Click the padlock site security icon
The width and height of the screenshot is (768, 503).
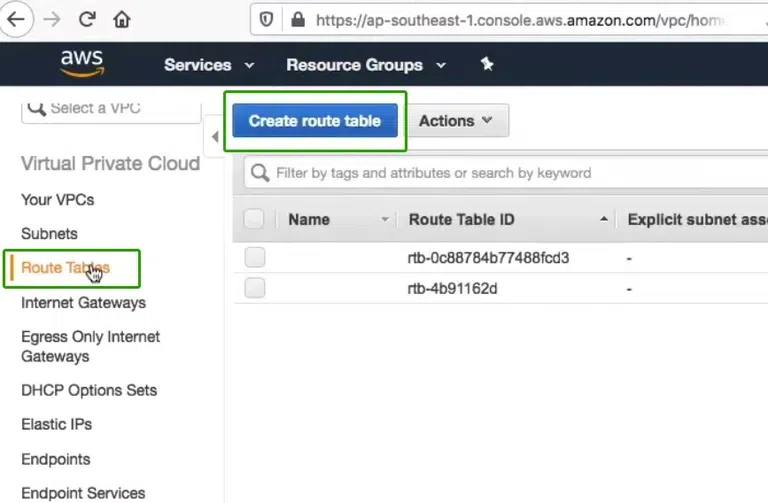pos(296,19)
